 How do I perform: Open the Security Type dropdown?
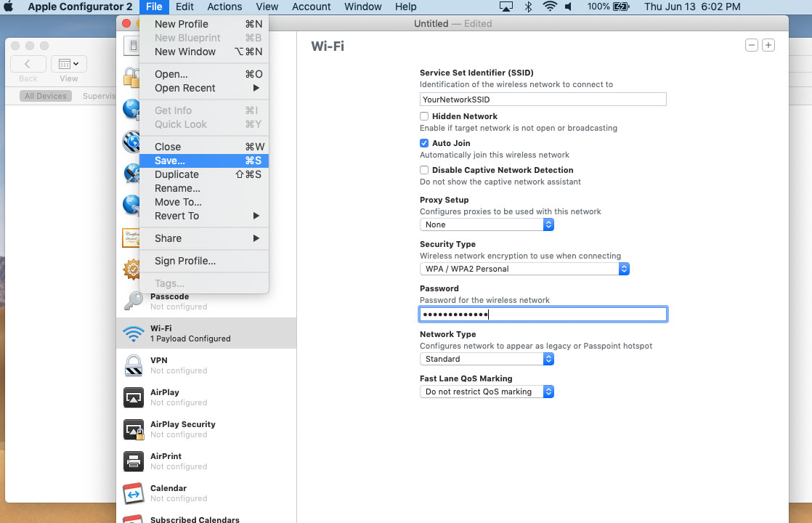click(524, 269)
